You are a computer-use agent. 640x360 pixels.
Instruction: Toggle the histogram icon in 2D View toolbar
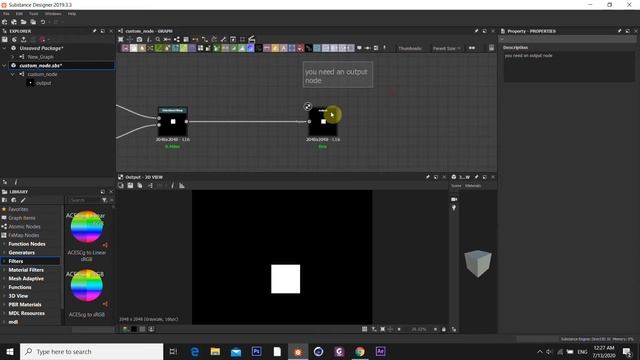(x=182, y=186)
